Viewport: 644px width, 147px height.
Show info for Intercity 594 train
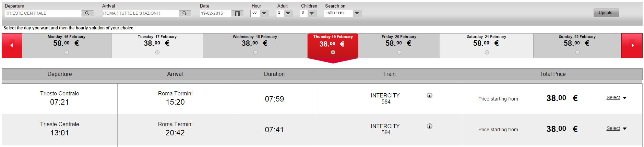coord(429,126)
